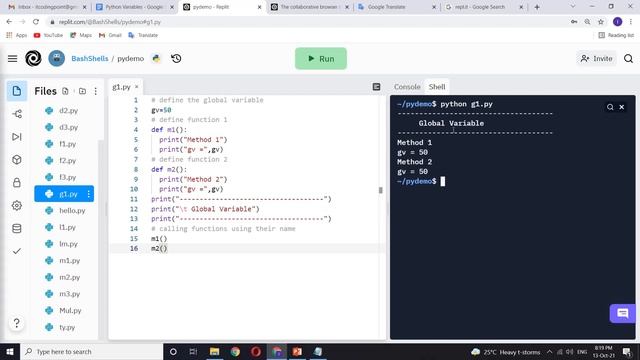Open hello.py in the file list
Viewport: 640px width, 360px height.
point(64,211)
